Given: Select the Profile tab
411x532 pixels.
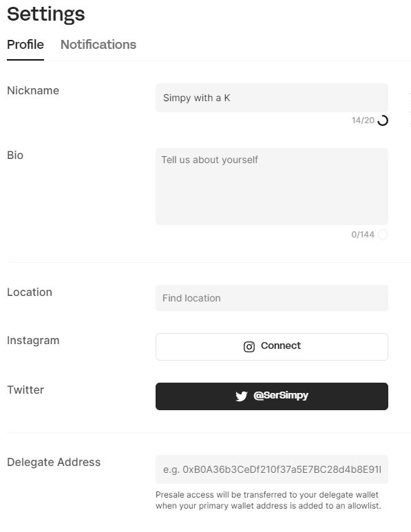Looking at the screenshot, I should point(25,45).
